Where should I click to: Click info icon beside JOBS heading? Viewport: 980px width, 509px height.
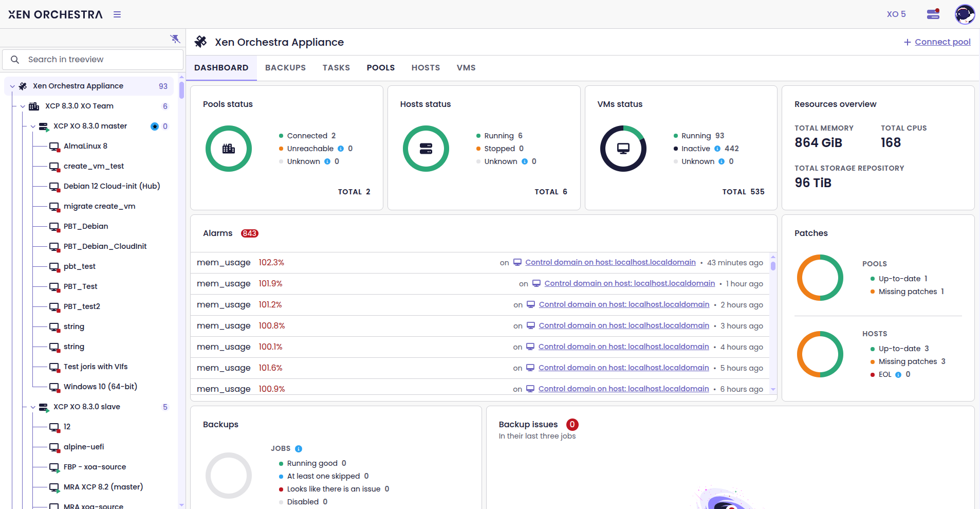[299, 449]
